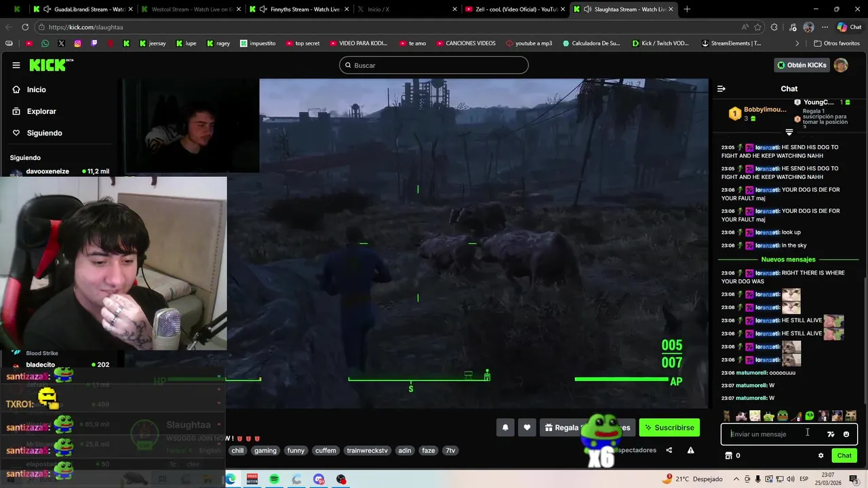Open the Kick hamburger menu
This screenshot has width=868, height=488.
16,65
